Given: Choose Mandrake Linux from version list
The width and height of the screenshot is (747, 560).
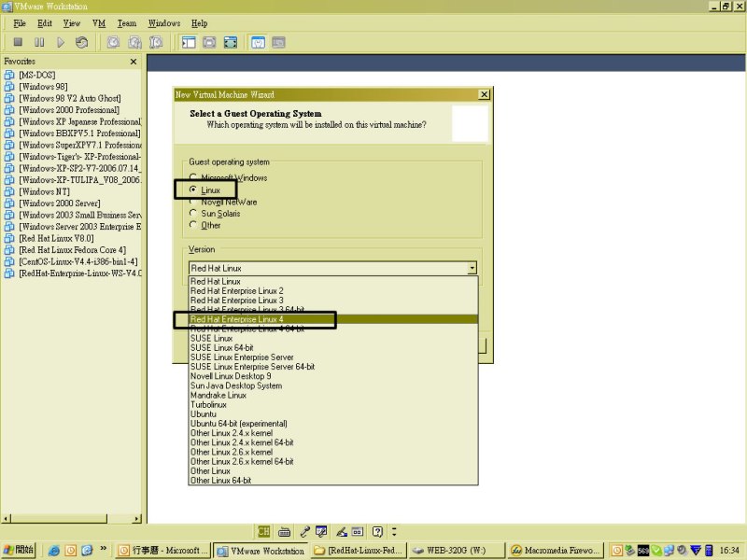Looking at the screenshot, I should pos(333,395).
